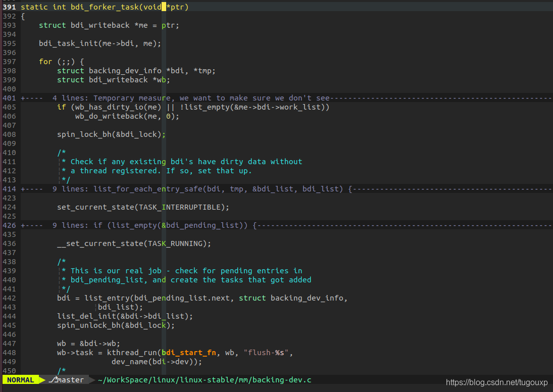Click list_entry on line 442
This screenshot has height=392, width=553.
coord(107,298)
